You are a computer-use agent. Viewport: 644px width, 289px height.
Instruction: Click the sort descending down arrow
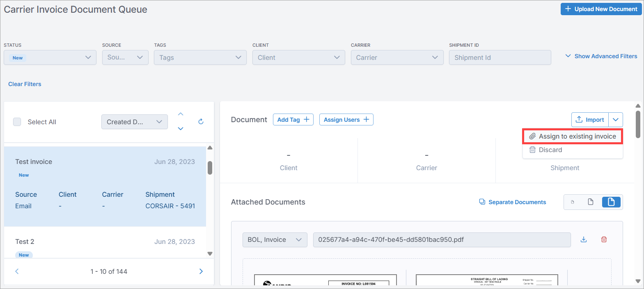pyautogui.click(x=181, y=129)
